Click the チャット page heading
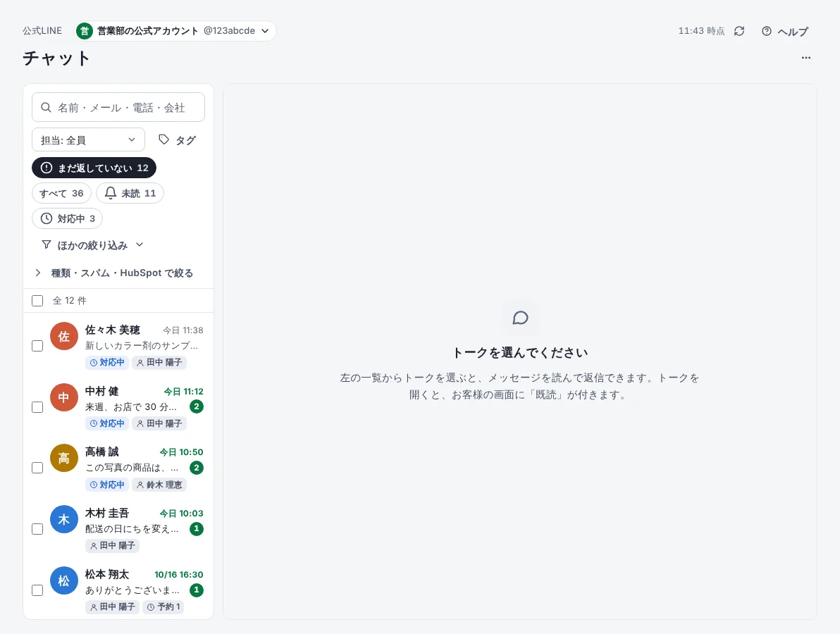This screenshot has height=634, width=840. point(56,58)
